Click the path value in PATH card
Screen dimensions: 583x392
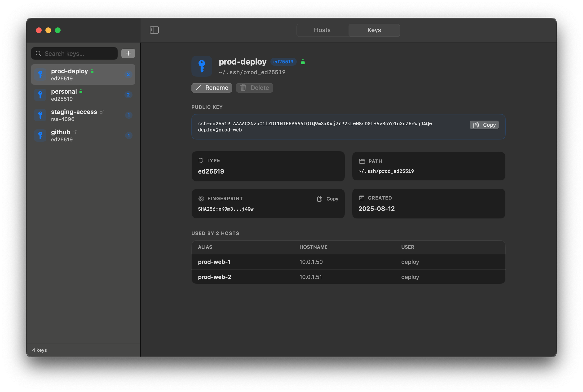point(386,171)
